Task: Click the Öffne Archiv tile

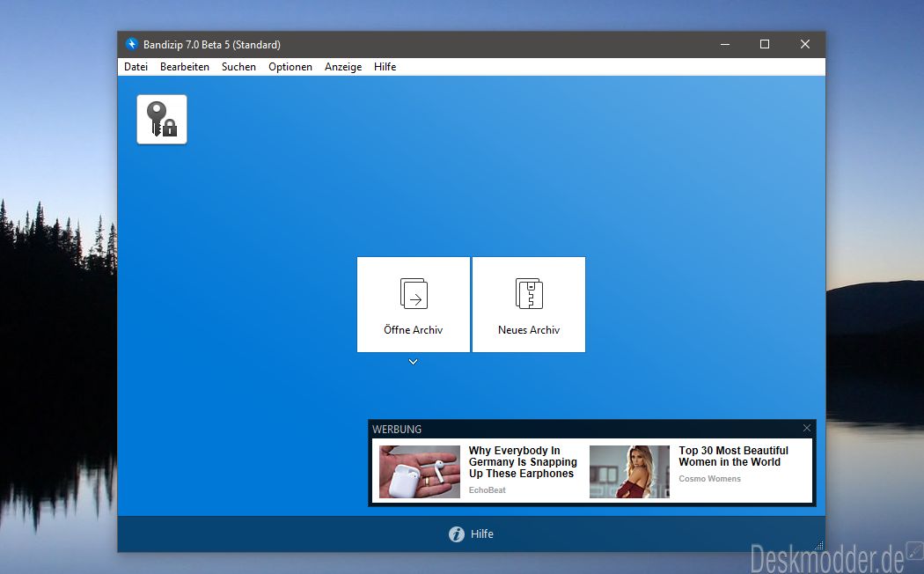Action: pyautogui.click(x=413, y=304)
